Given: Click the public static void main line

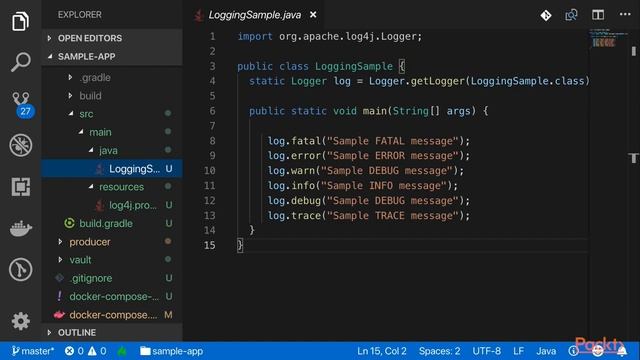Looking at the screenshot, I should 369,111.
